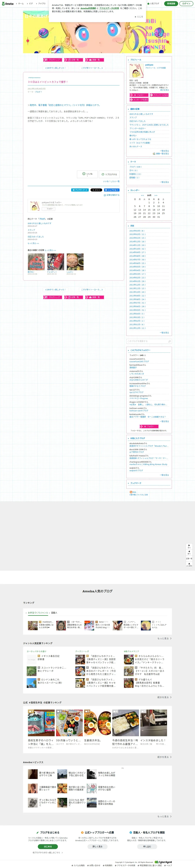Click the 上に戻る arrow to return to top
This screenshot has height=868, width=195.
[x=189, y=564]
